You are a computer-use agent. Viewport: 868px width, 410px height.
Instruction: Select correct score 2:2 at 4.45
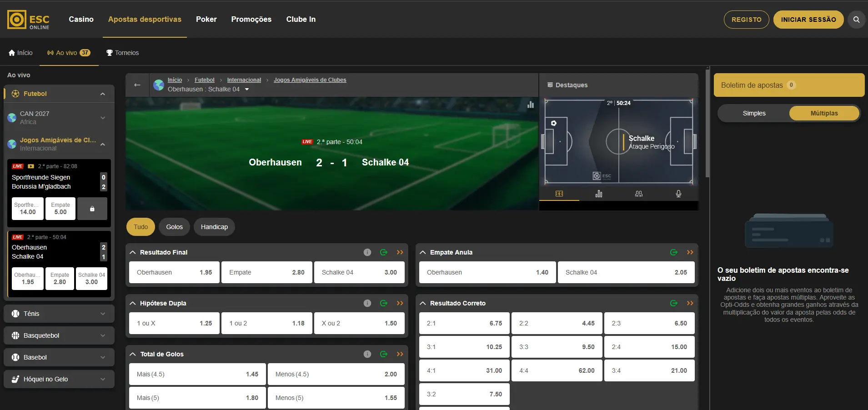point(557,323)
